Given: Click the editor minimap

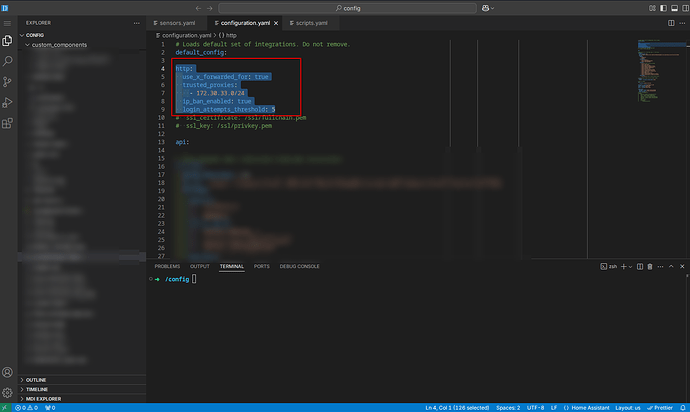Looking at the screenshot, I should click(x=661, y=70).
